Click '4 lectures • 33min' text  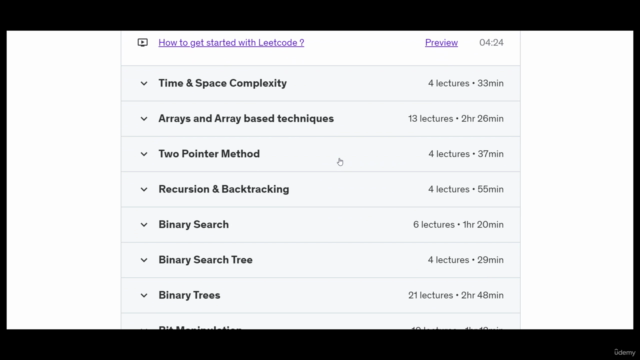[466, 83]
